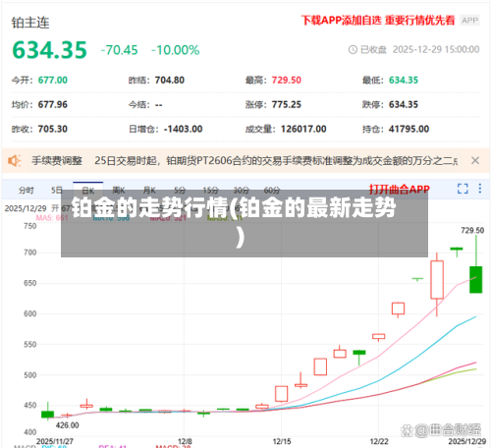Open the PT2606 fee adjustment announcement text
This screenshot has height=448, width=491.
tap(276, 161)
